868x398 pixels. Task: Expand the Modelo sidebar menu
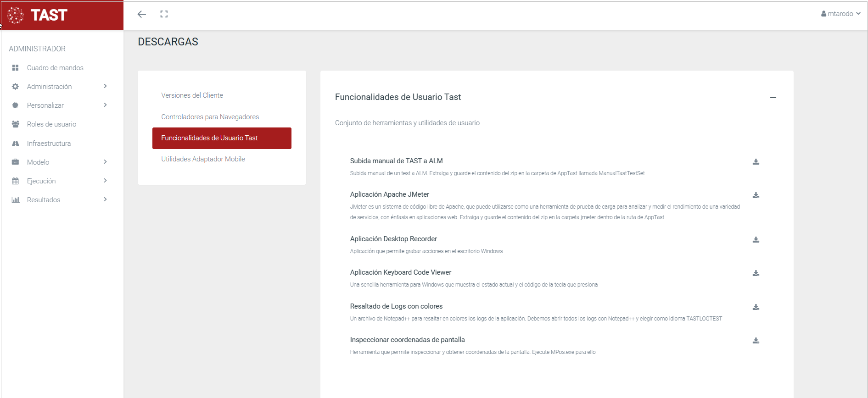point(60,162)
